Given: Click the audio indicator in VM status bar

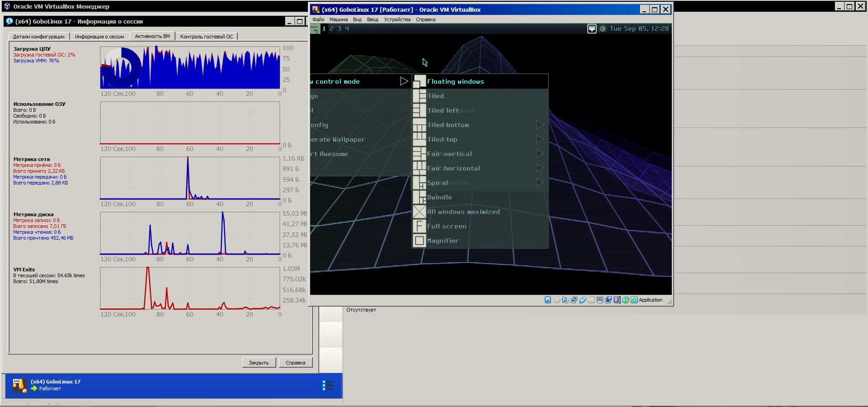Looking at the screenshot, I should coord(565,300).
